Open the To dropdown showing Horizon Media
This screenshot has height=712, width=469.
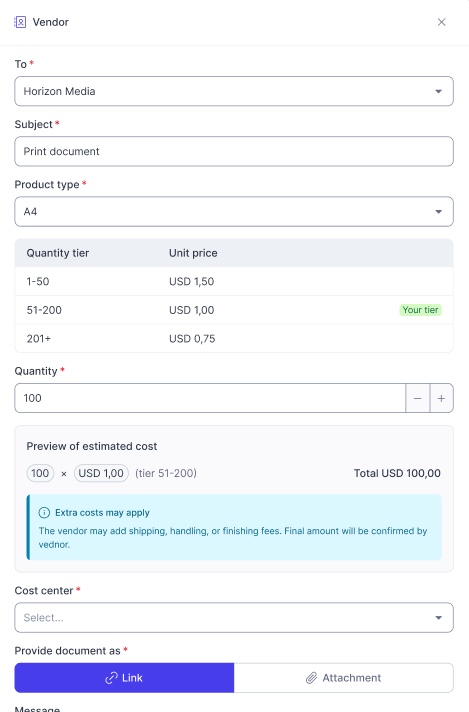(234, 91)
